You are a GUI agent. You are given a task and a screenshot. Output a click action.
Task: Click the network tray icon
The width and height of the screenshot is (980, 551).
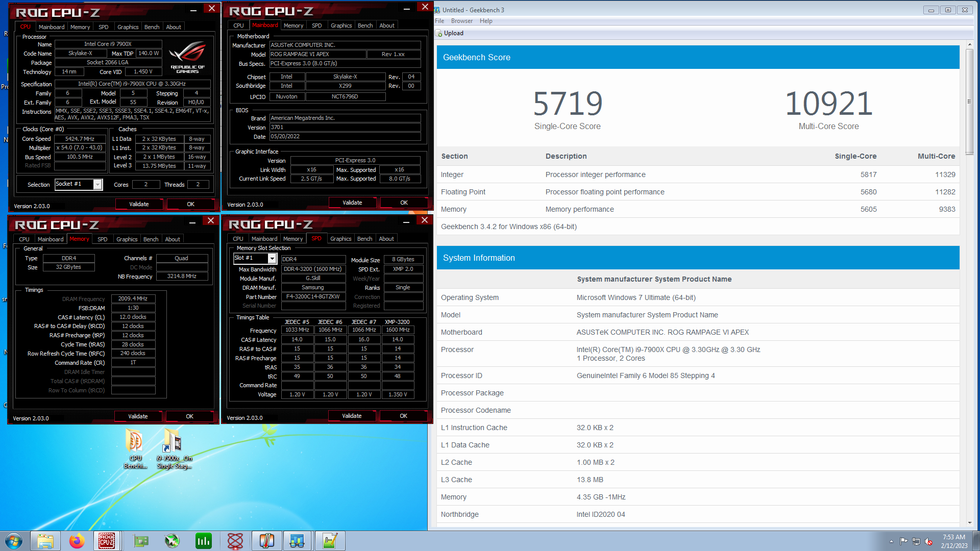click(x=916, y=541)
